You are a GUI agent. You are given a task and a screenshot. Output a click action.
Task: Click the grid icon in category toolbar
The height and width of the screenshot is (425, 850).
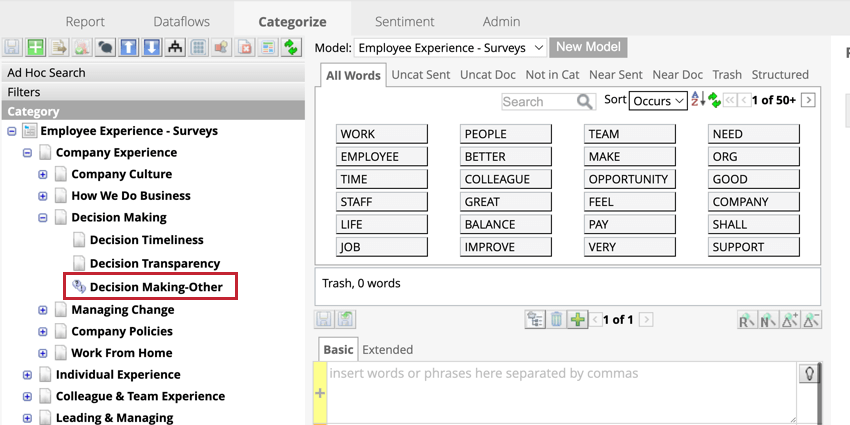point(198,47)
